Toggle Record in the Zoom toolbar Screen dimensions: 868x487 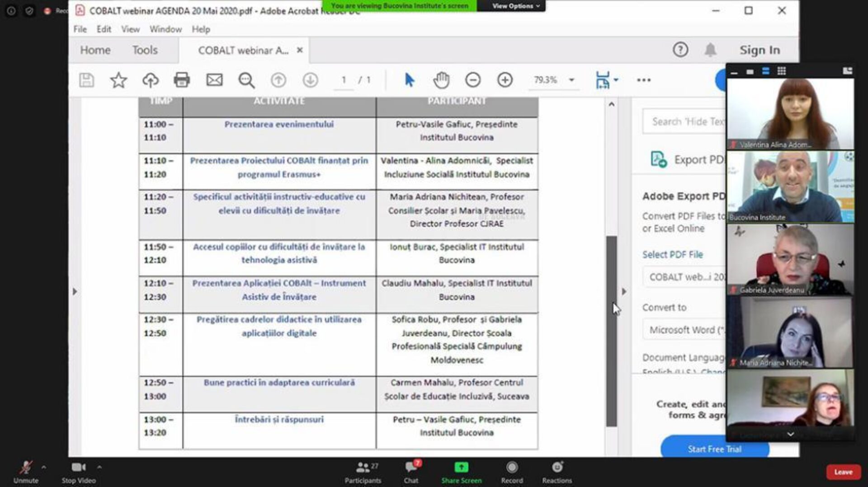(x=512, y=471)
